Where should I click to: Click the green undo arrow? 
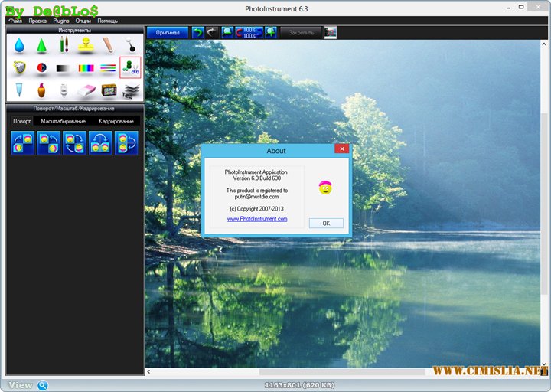pyautogui.click(x=197, y=33)
